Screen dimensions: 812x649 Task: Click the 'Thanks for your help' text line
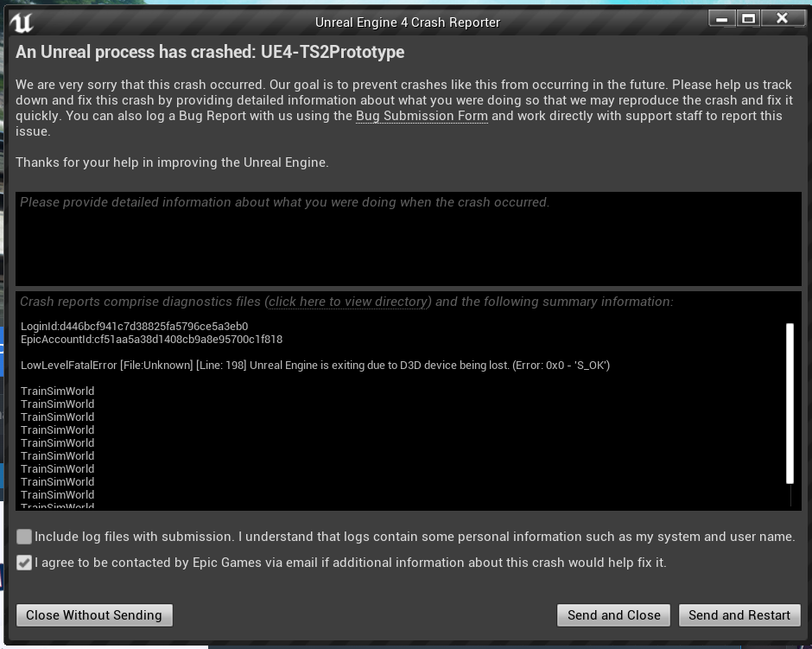point(172,162)
